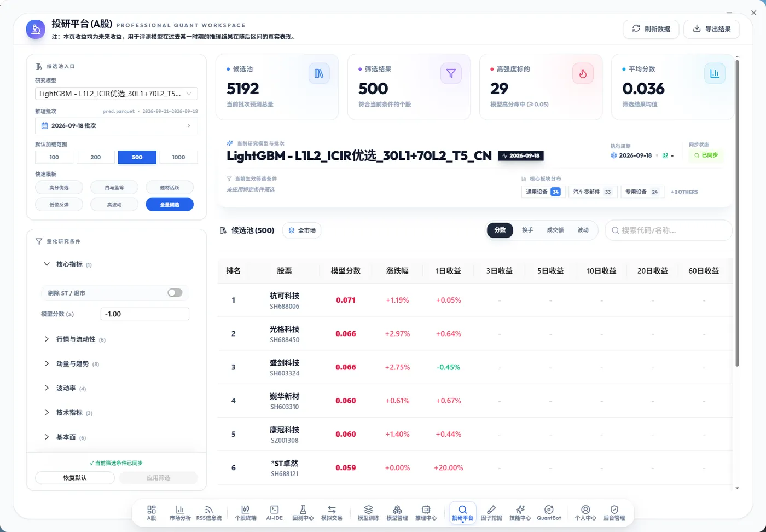Click the 全市场 filter button
Image resolution: width=766 pixels, height=532 pixels.
tap(302, 230)
